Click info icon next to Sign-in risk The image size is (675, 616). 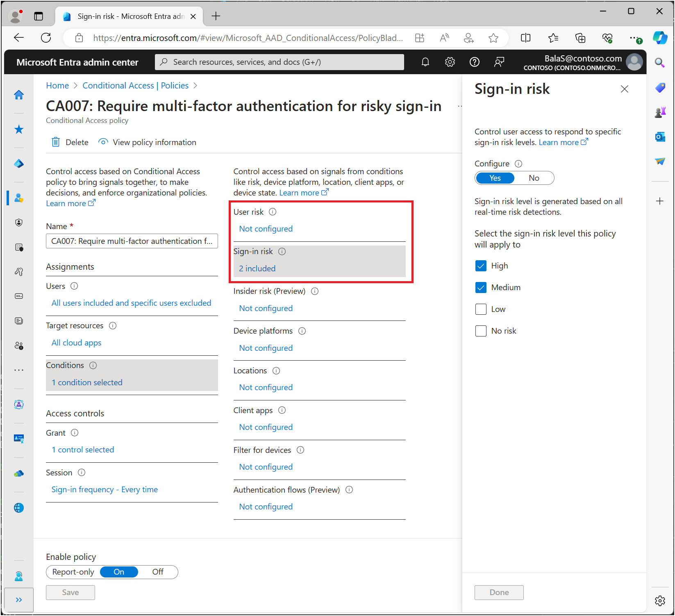[x=282, y=252]
